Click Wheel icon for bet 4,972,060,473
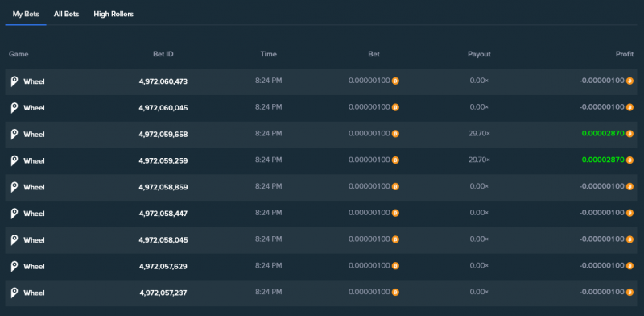644x316 pixels. pyautogui.click(x=14, y=81)
